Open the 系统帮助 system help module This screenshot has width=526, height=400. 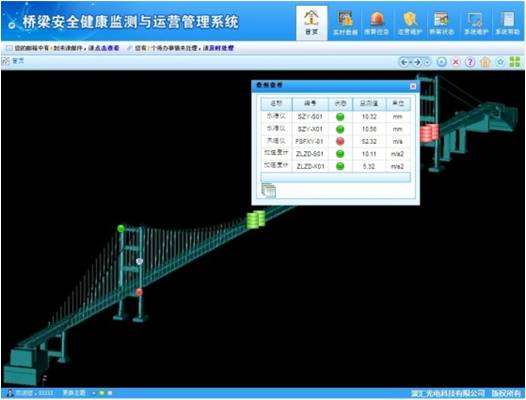tap(508, 23)
